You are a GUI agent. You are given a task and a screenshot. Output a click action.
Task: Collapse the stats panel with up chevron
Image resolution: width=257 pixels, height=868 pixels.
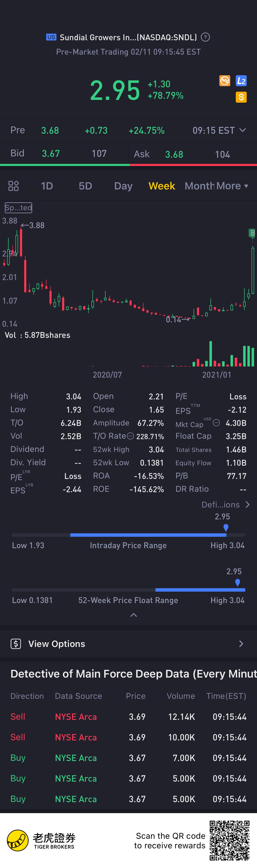point(133,615)
